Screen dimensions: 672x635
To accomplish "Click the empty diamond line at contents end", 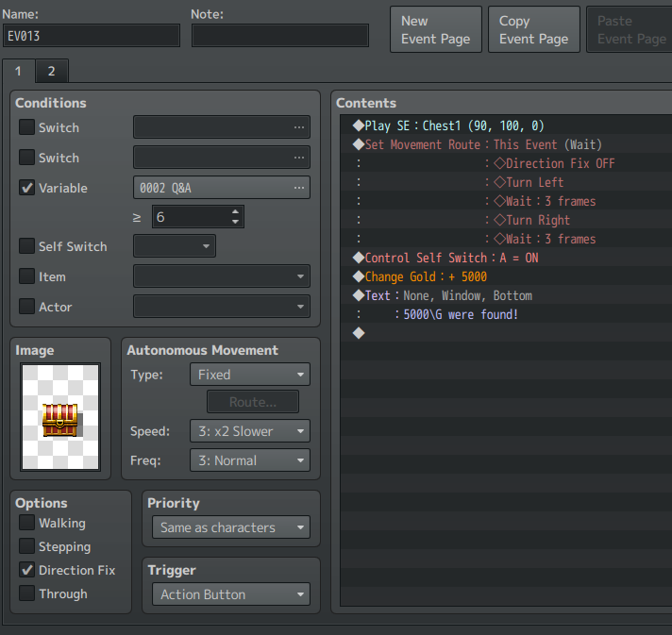I will tap(506, 333).
